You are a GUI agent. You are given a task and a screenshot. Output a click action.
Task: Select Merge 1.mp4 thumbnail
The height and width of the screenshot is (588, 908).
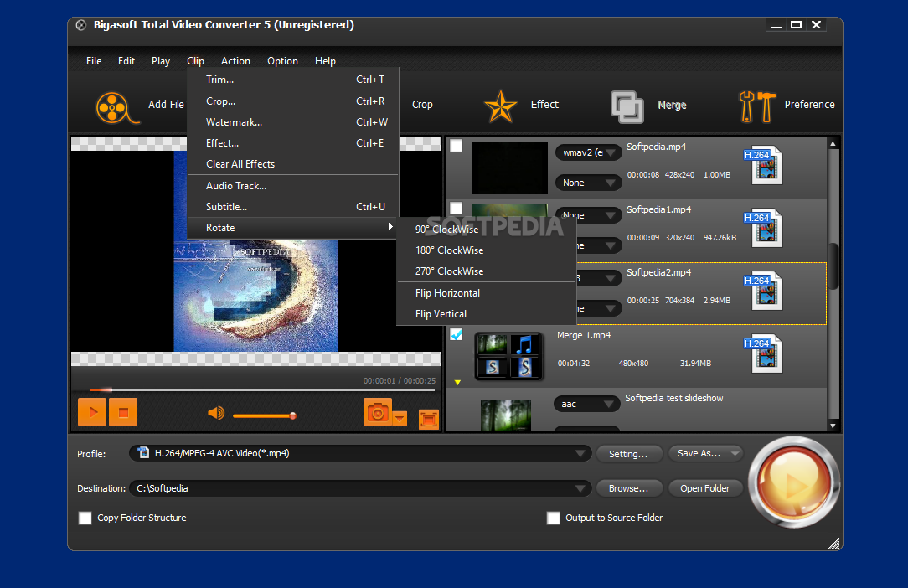(508, 356)
